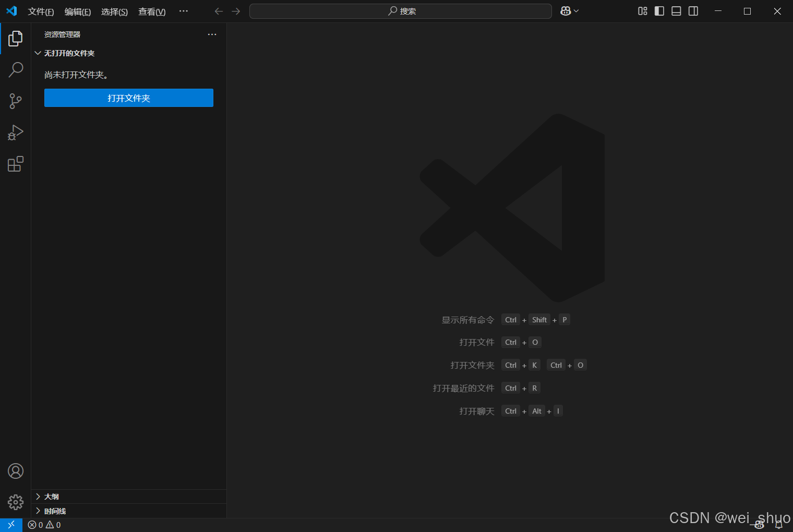
Task: Open the 资源管理器 views and more actions dots
Action: [212, 34]
